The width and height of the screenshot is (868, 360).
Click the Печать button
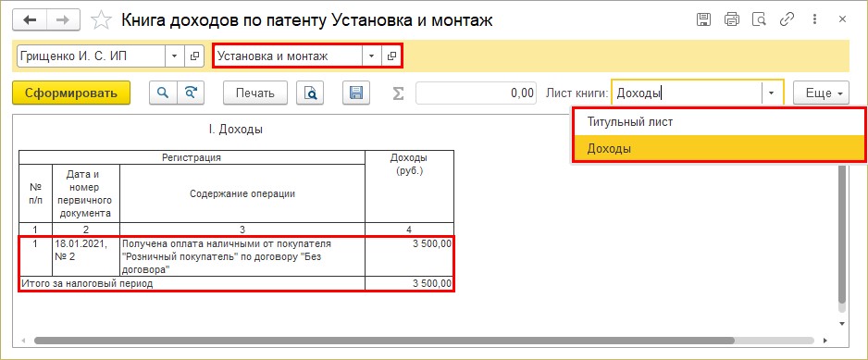click(255, 93)
